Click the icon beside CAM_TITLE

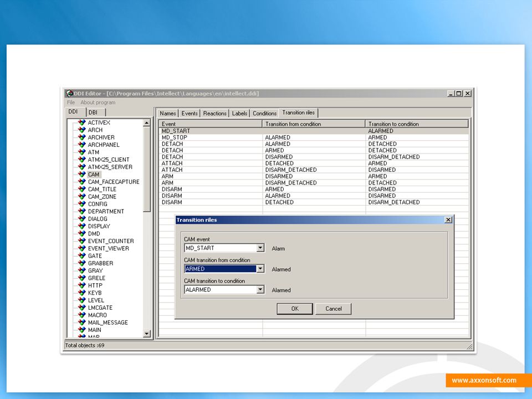tap(82, 190)
